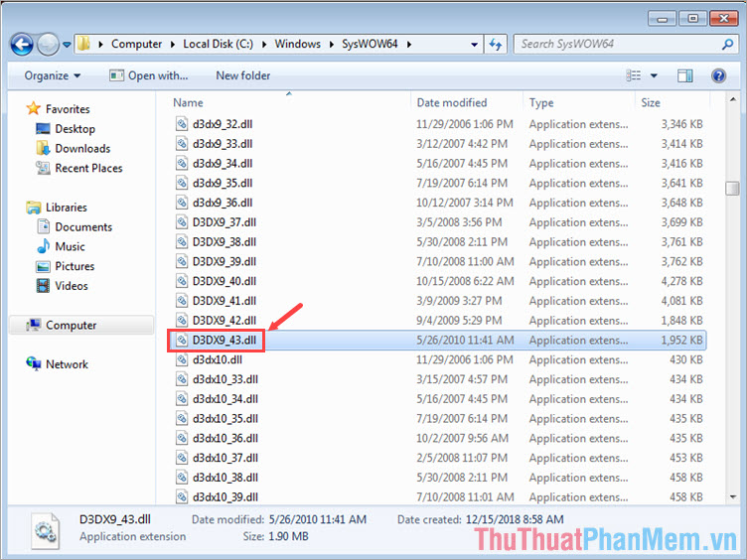Create a New folder
This screenshot has width=747, height=560.
click(x=243, y=75)
